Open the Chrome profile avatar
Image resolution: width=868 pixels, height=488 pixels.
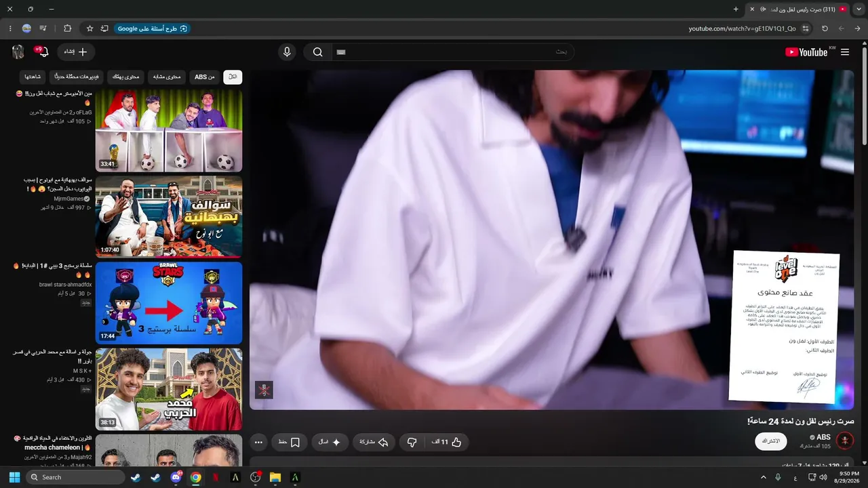click(x=26, y=28)
